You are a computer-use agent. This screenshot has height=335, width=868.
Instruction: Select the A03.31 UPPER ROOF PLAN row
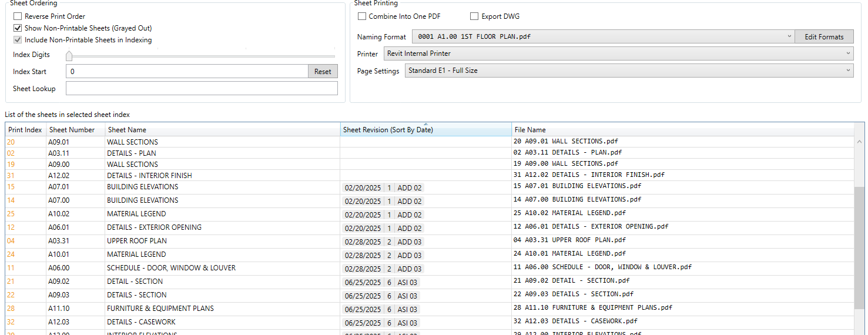[137, 241]
